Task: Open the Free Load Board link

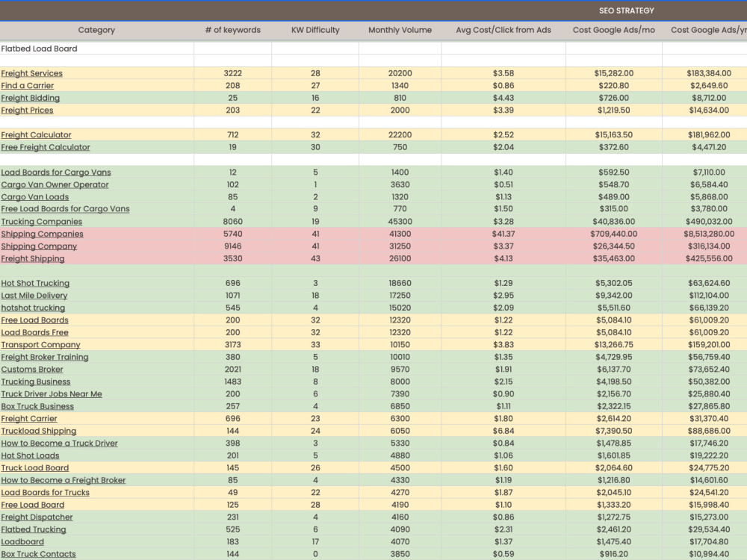Action: (x=32, y=505)
